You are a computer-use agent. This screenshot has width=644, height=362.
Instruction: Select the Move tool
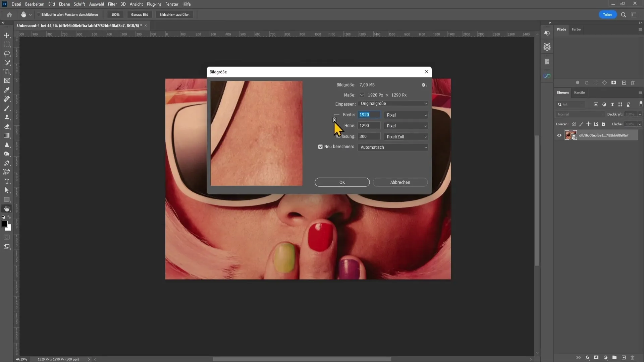pos(7,35)
